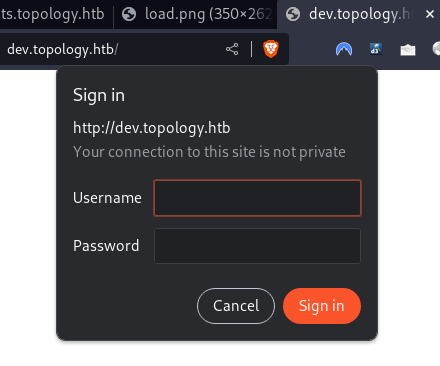Screen dimensions: 440x366
Task: Click the Password label text
Action: tap(106, 246)
